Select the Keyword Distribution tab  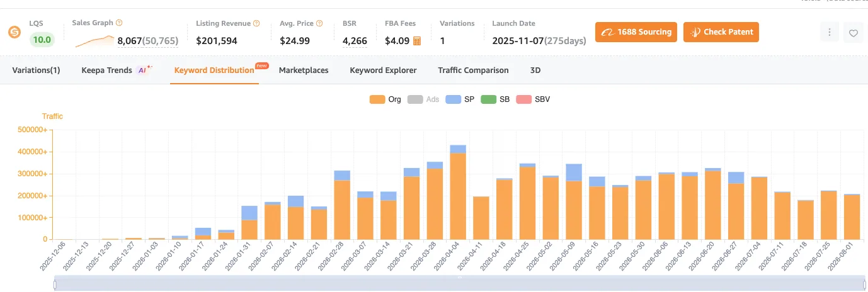click(x=214, y=70)
